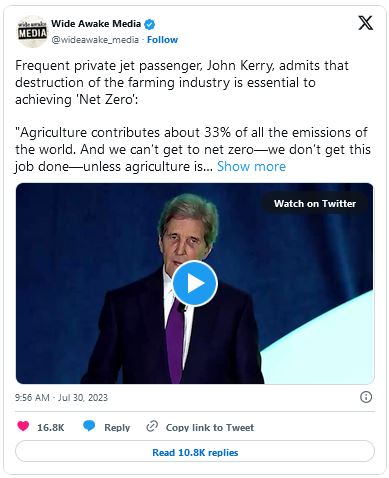Click the reply speech bubble icon
The image size is (389, 478).
(89, 426)
